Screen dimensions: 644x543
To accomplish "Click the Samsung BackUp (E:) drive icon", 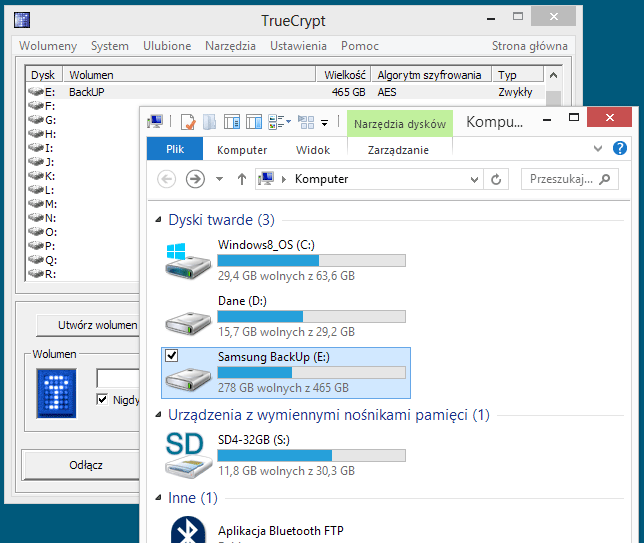I will [x=188, y=379].
